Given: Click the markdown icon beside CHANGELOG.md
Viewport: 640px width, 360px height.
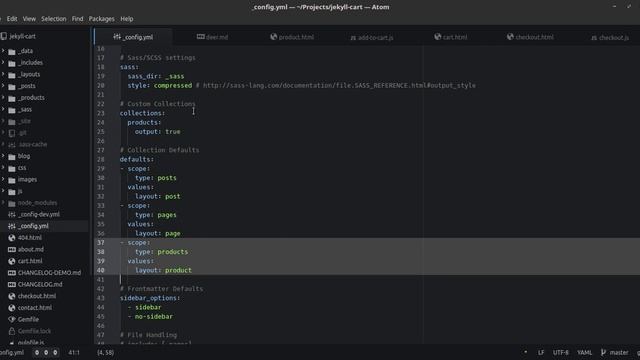Looking at the screenshot, I should click(x=12, y=284).
